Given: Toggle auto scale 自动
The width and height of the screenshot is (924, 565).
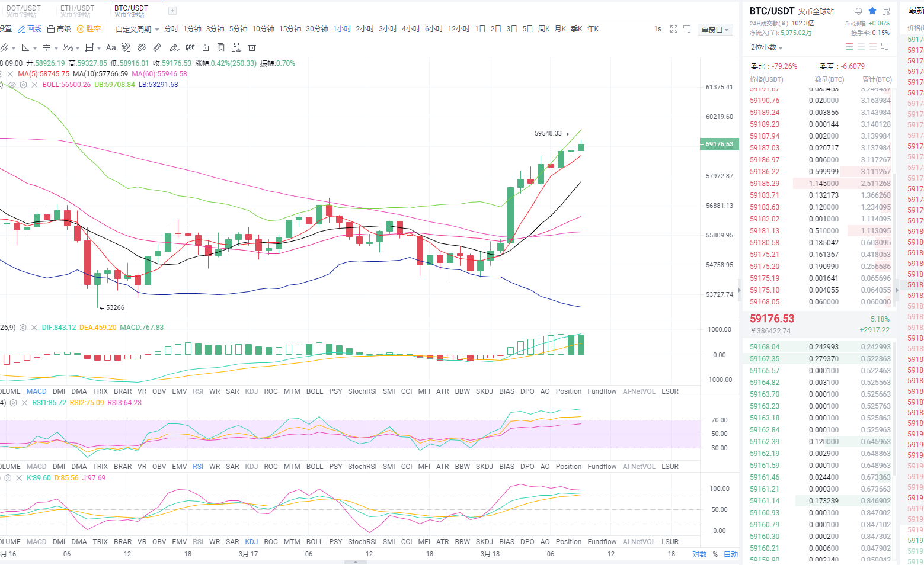Looking at the screenshot, I should [731, 554].
